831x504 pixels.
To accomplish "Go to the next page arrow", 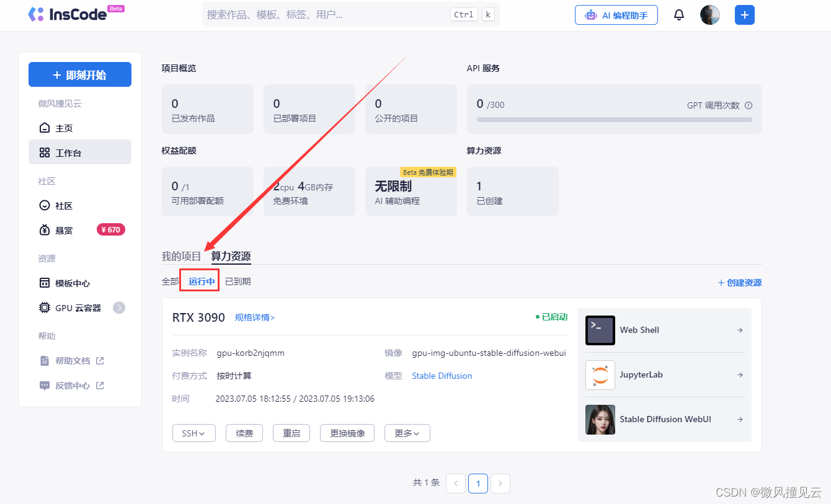I will click(x=500, y=484).
